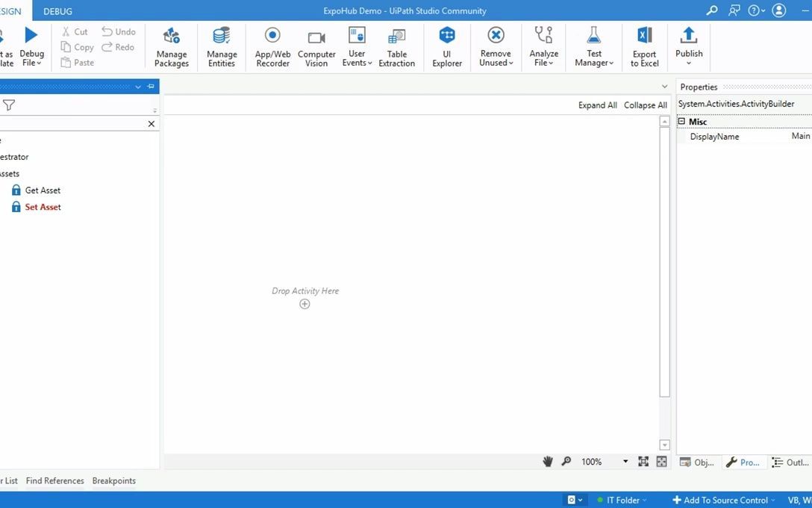Click the plus icon under Drop Activity Here
This screenshot has height=508, width=812.
pos(304,304)
